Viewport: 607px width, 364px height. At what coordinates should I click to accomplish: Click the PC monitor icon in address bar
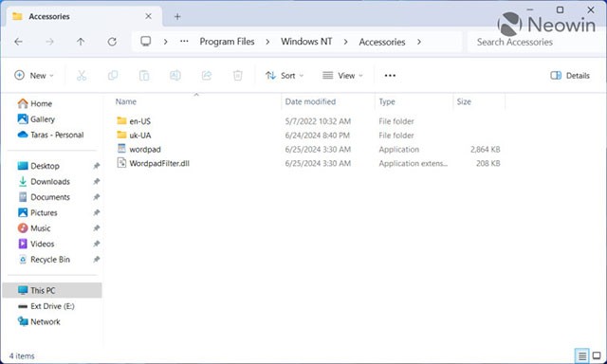tap(145, 42)
